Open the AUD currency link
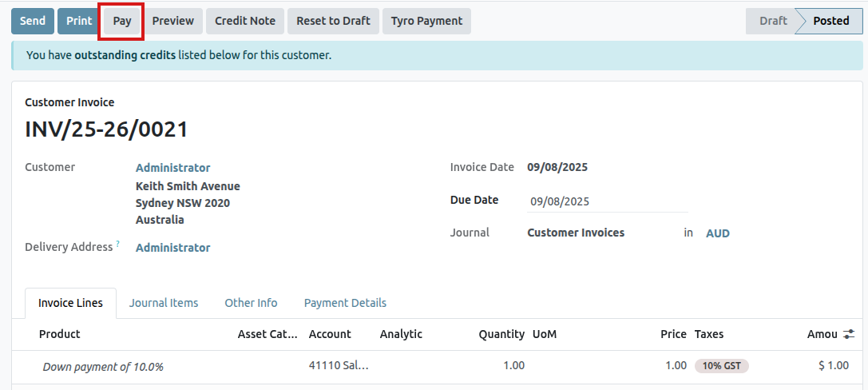Image resolution: width=868 pixels, height=390 pixels. click(x=717, y=233)
